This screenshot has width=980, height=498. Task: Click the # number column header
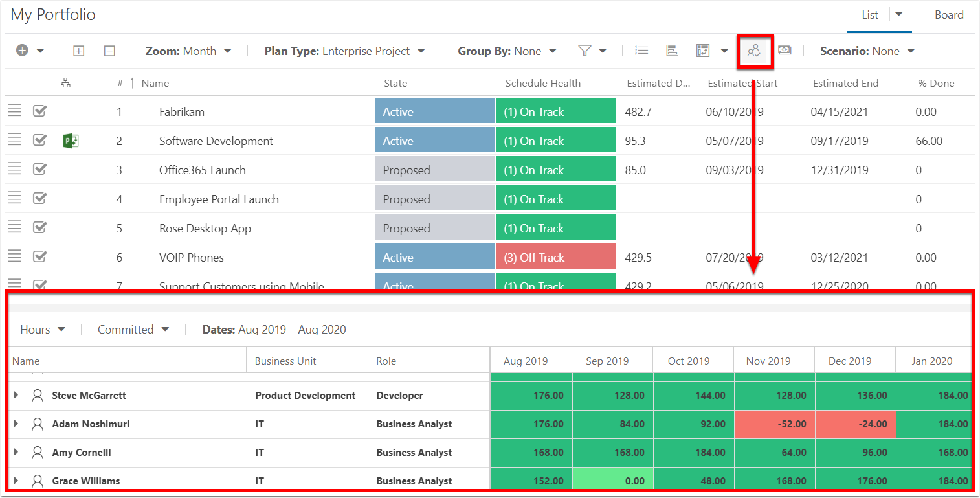(x=120, y=83)
